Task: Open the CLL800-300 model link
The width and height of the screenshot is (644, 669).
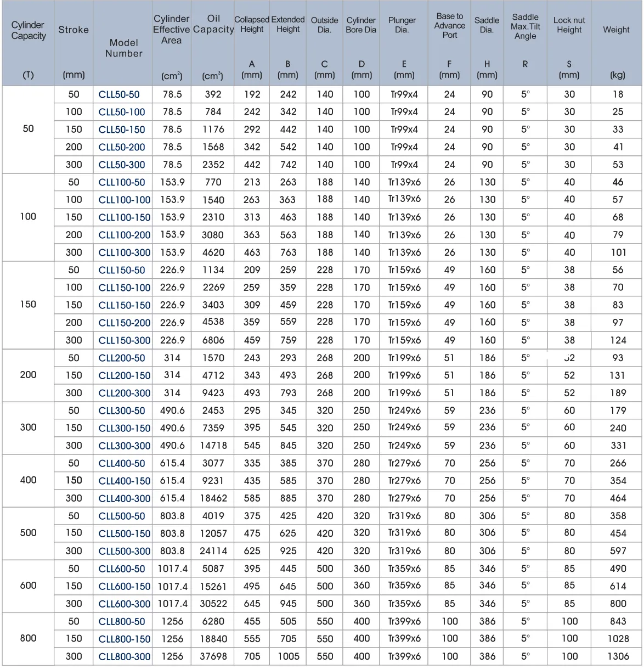Action: 124,656
